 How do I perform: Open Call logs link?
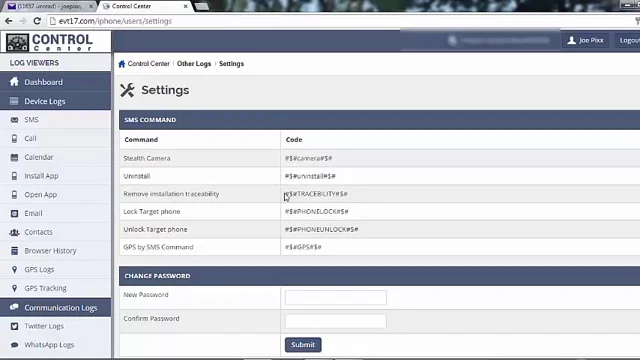[x=30, y=138]
